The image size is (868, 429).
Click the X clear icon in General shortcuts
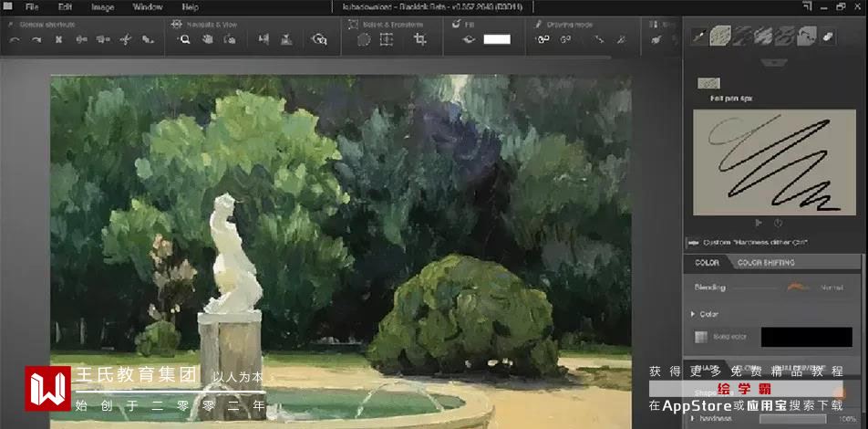(x=58, y=40)
